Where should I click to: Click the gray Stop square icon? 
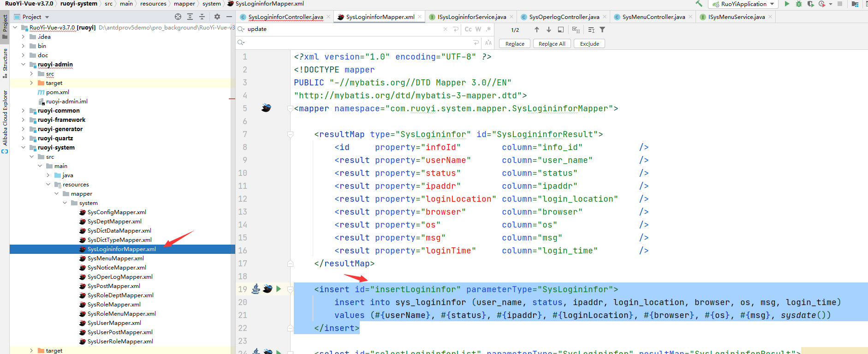point(840,4)
